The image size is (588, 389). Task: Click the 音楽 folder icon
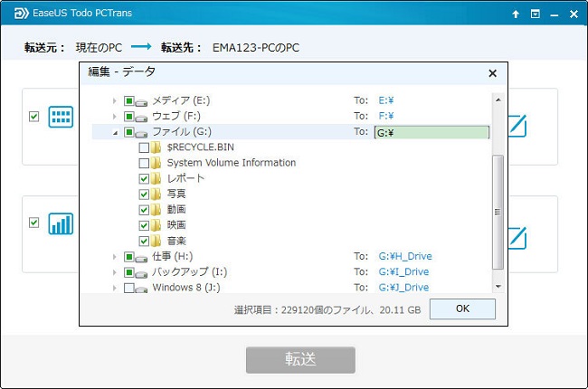point(156,241)
